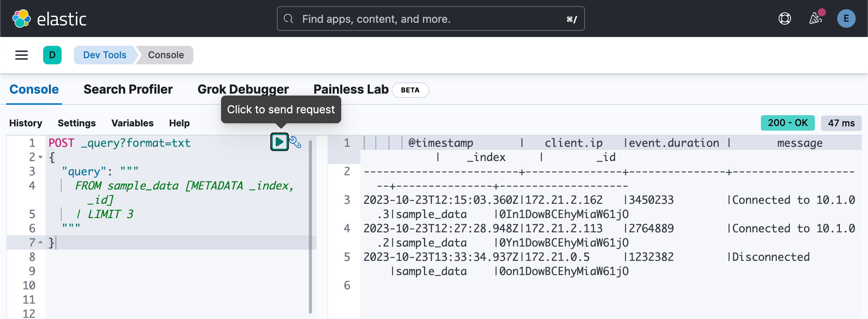Click empty editor line 10

point(181,285)
